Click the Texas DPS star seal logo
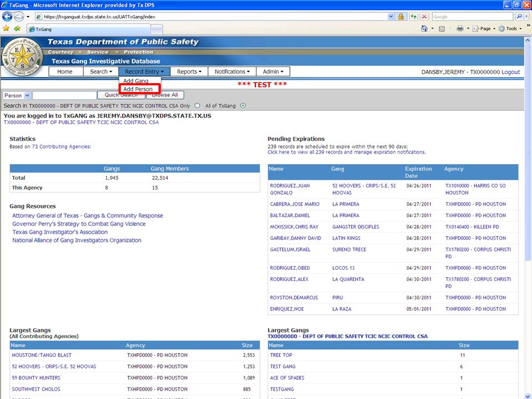The image size is (532, 399). click(x=22, y=57)
